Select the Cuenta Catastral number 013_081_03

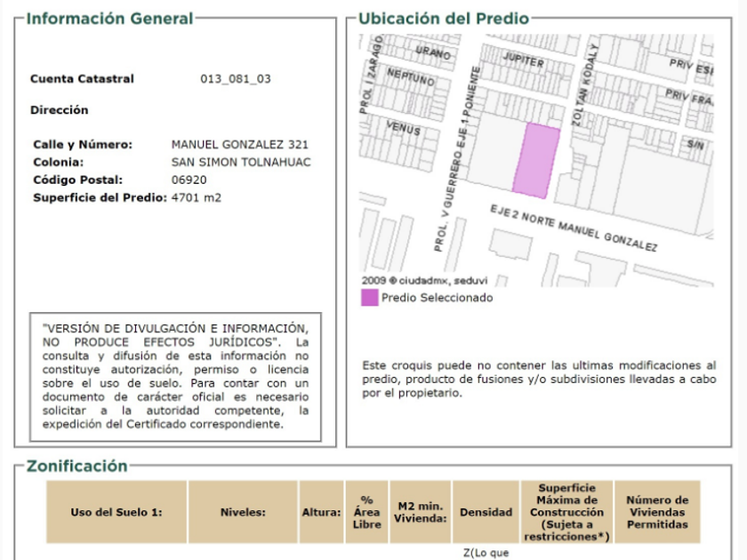(236, 79)
